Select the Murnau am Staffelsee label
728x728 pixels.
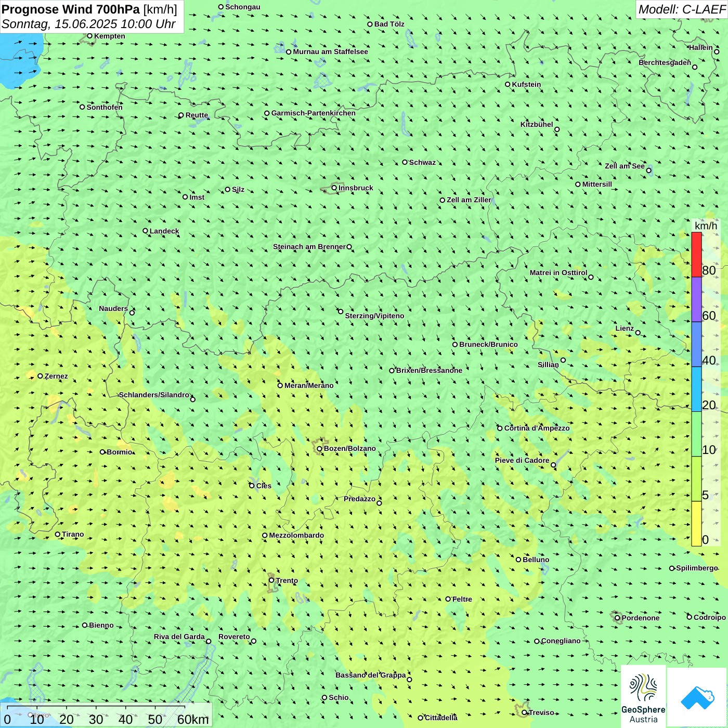pos(330,51)
